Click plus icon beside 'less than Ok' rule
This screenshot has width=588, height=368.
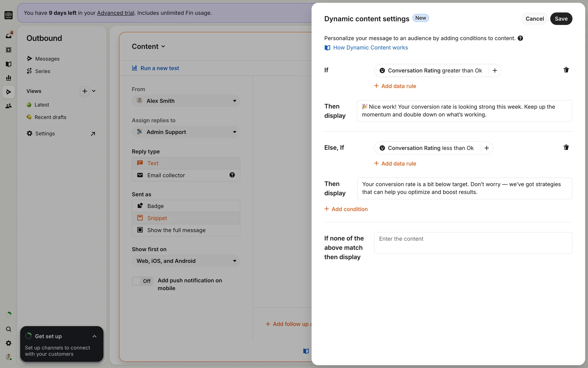(486, 148)
